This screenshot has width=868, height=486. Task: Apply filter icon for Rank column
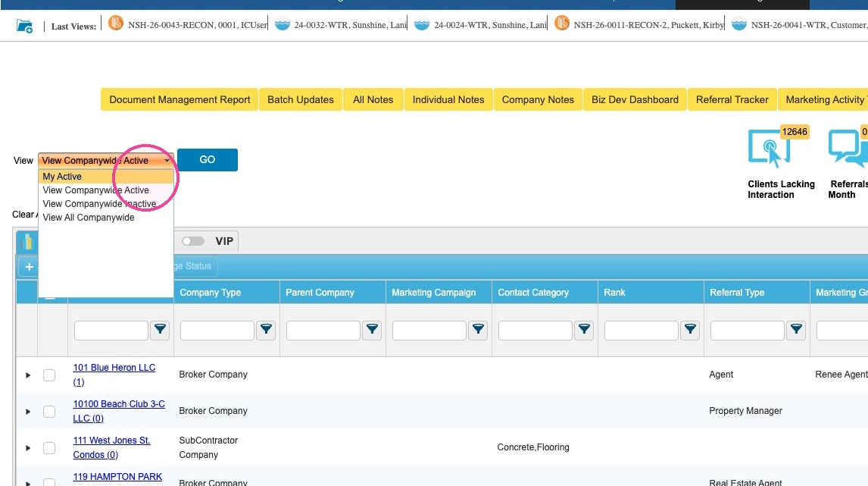[x=690, y=330]
